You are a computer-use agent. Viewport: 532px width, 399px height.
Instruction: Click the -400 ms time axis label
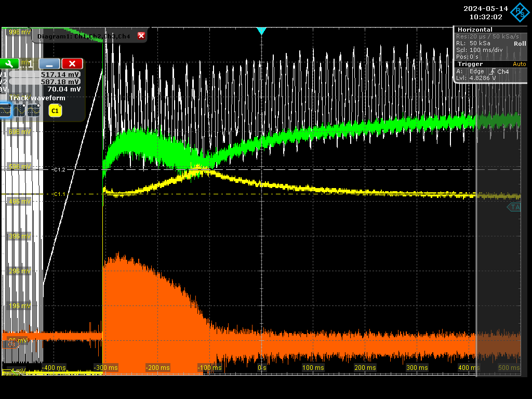(54, 368)
